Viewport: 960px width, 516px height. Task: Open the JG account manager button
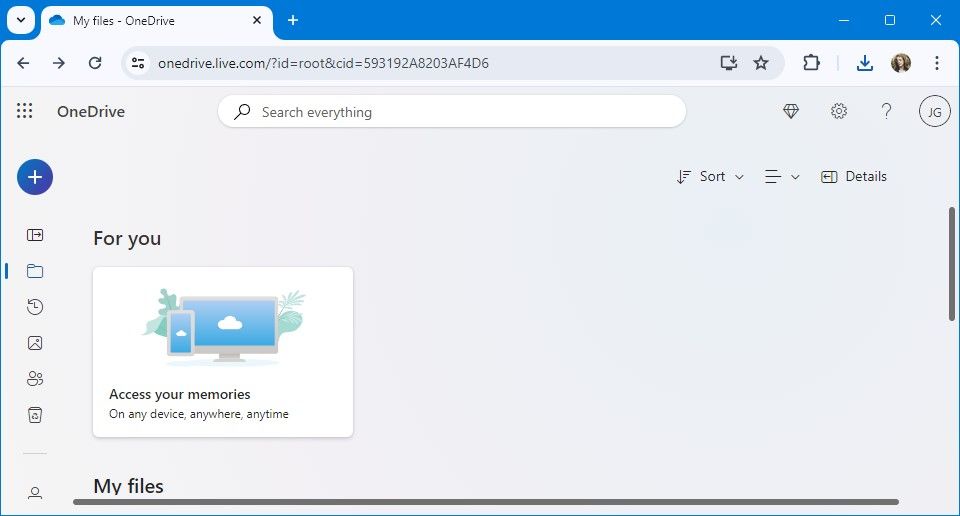click(x=934, y=111)
